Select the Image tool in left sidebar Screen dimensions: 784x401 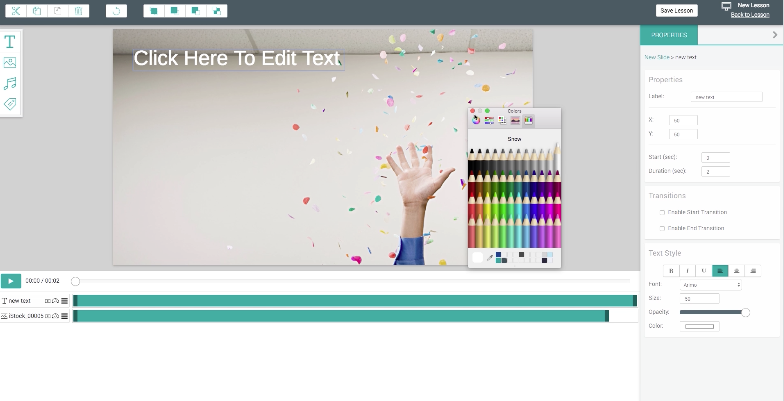(10, 62)
